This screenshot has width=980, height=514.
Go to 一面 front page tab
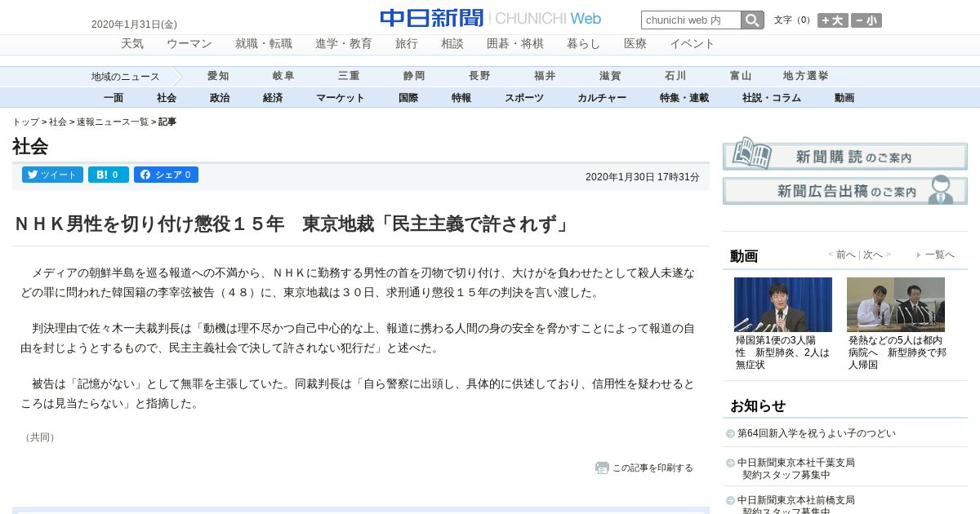click(114, 98)
